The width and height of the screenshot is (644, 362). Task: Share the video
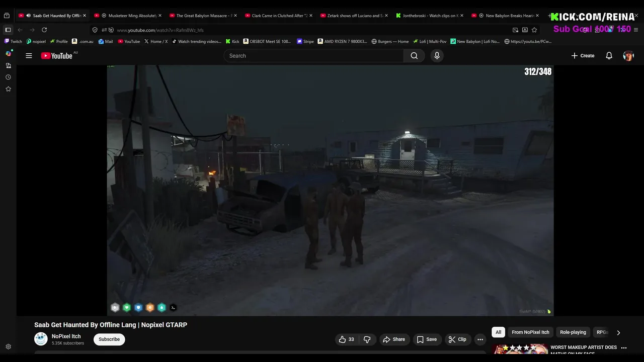pyautogui.click(x=393, y=339)
